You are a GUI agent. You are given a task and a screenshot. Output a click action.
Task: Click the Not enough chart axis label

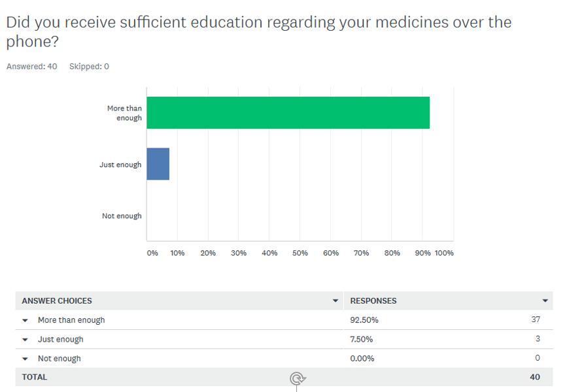[122, 216]
